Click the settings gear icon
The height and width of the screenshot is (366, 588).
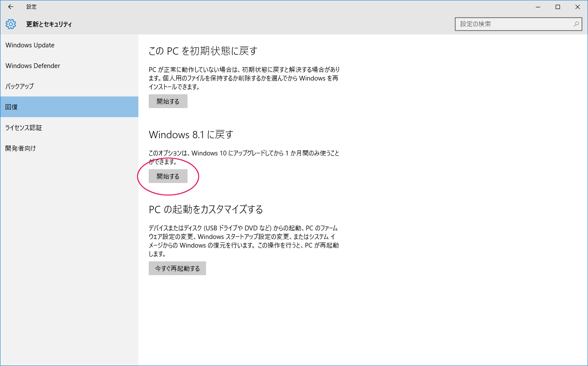[11, 24]
